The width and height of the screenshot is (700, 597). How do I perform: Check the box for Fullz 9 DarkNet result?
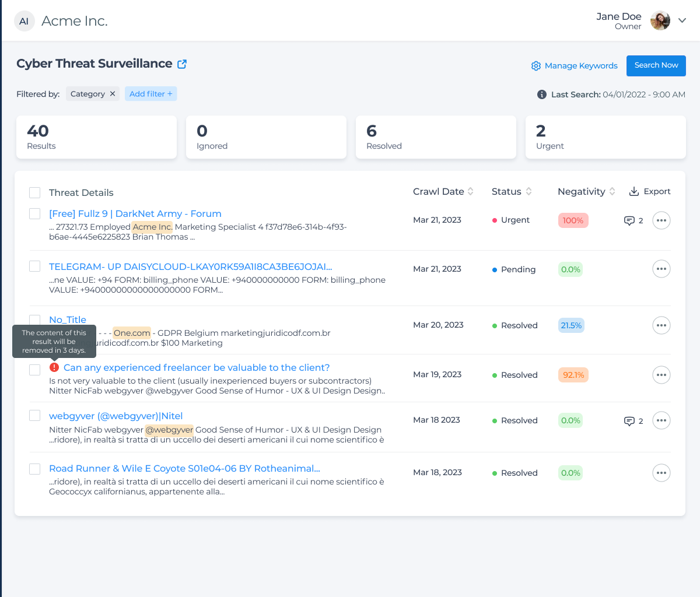coord(35,213)
